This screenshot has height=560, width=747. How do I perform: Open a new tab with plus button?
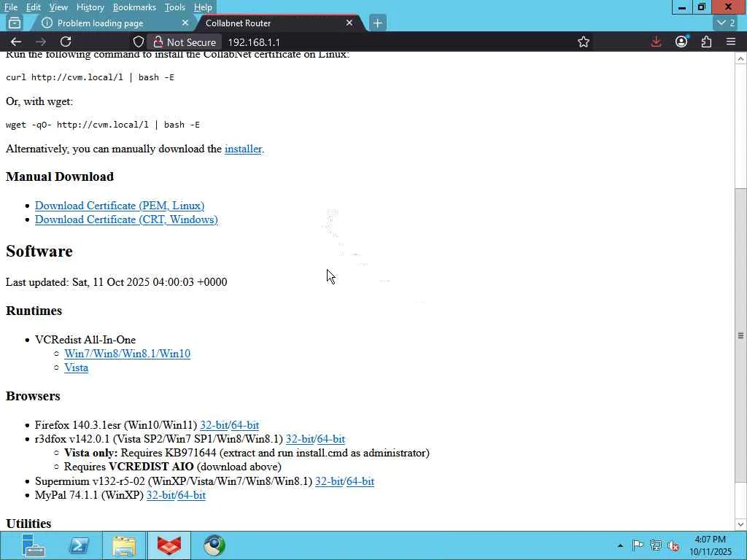click(377, 23)
